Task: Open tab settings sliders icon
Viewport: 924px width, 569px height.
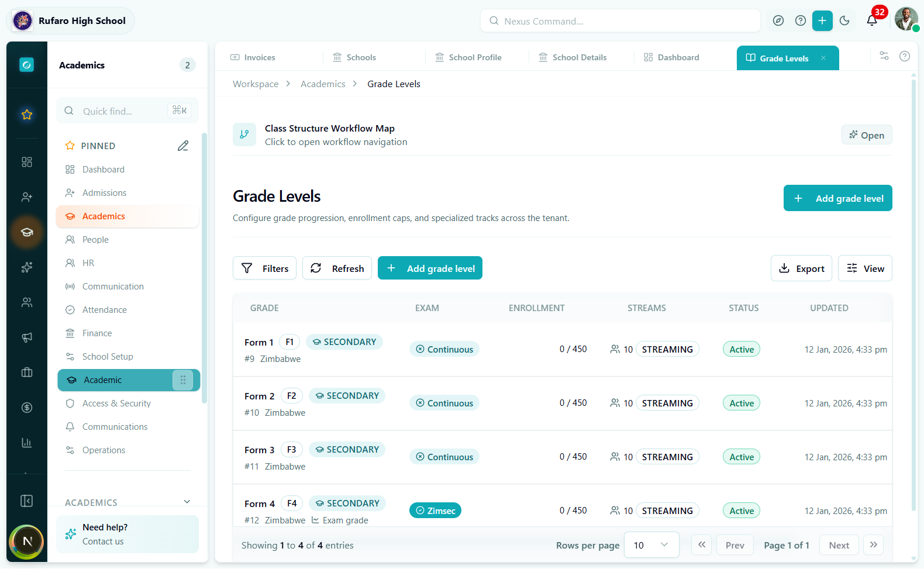Action: (884, 56)
